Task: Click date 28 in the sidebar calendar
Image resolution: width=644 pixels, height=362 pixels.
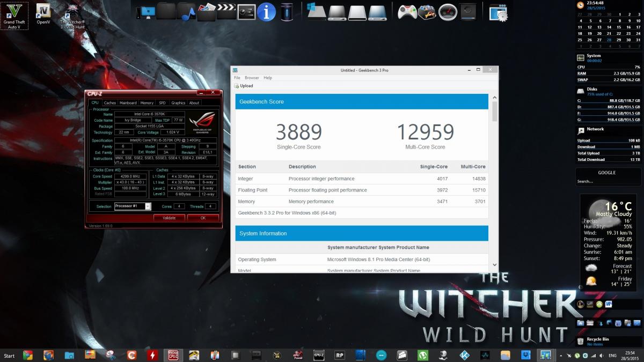Action: pos(609,40)
